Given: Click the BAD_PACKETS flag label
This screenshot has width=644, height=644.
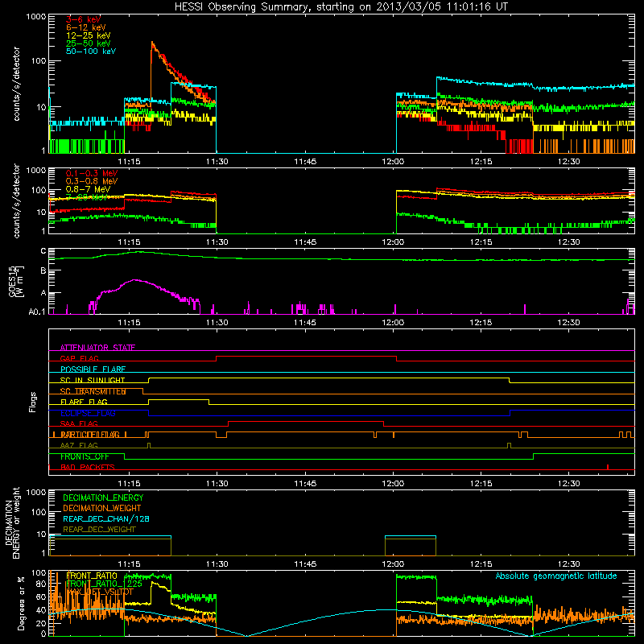Looking at the screenshot, I should click(x=88, y=467).
